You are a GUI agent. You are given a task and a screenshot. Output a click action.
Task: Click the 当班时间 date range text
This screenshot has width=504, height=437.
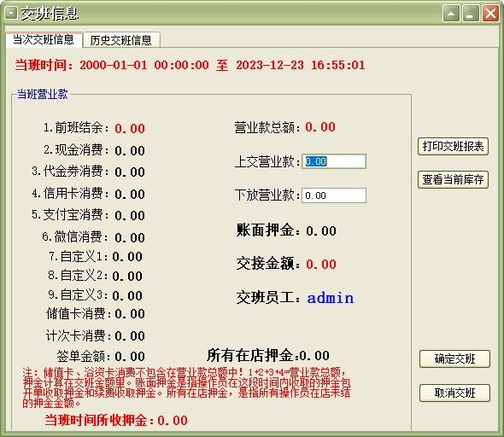pos(222,65)
